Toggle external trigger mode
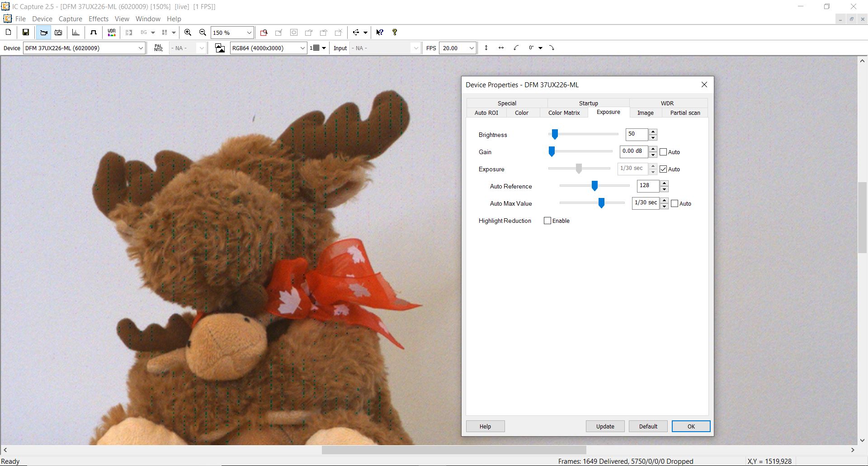Viewport: 868px width, 466px height. (94, 32)
